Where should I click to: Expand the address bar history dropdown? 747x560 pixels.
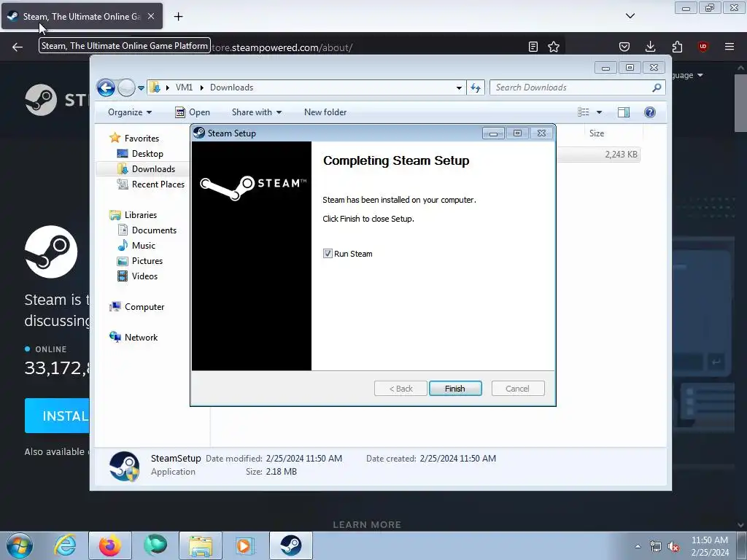[x=459, y=87]
